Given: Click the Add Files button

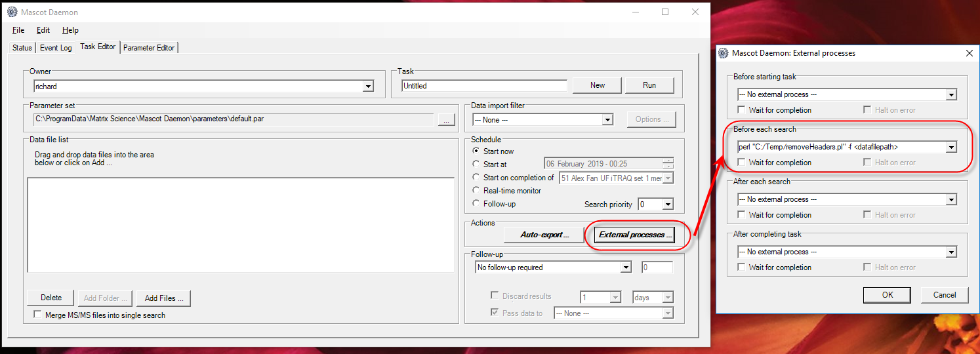Looking at the screenshot, I should coord(164,298).
